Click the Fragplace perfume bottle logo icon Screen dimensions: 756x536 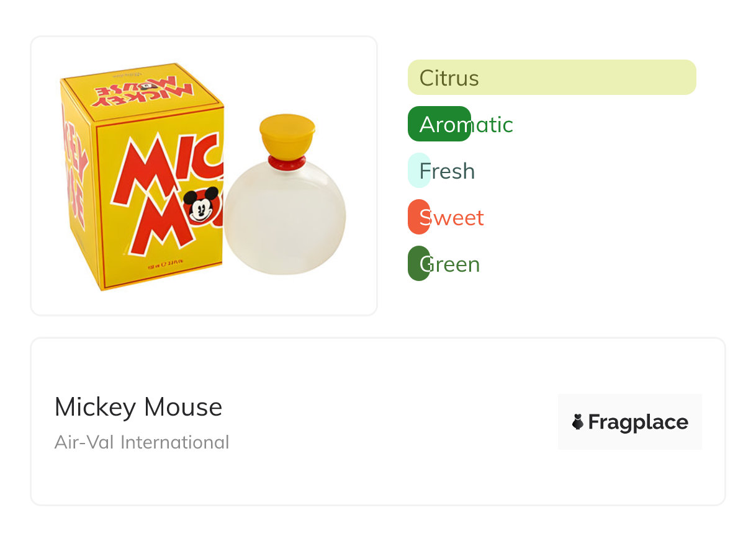pos(578,422)
